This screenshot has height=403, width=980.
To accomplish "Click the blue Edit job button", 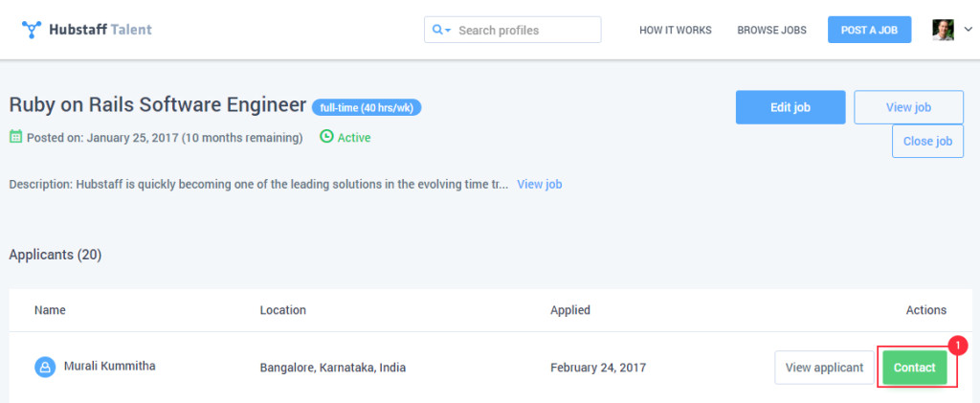I will click(790, 107).
